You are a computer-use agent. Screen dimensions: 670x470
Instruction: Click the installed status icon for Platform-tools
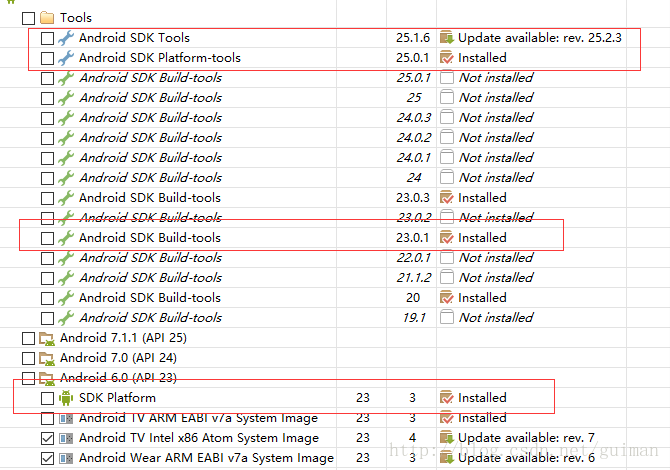pos(447,58)
